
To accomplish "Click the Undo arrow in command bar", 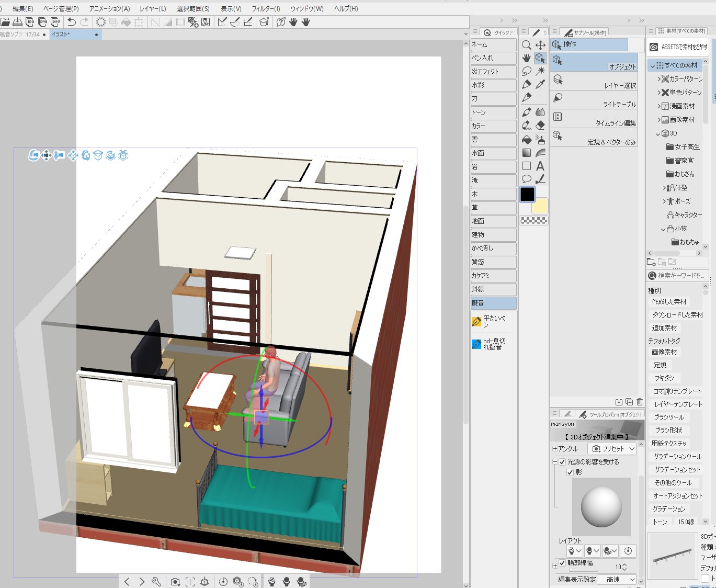I will (72, 22).
